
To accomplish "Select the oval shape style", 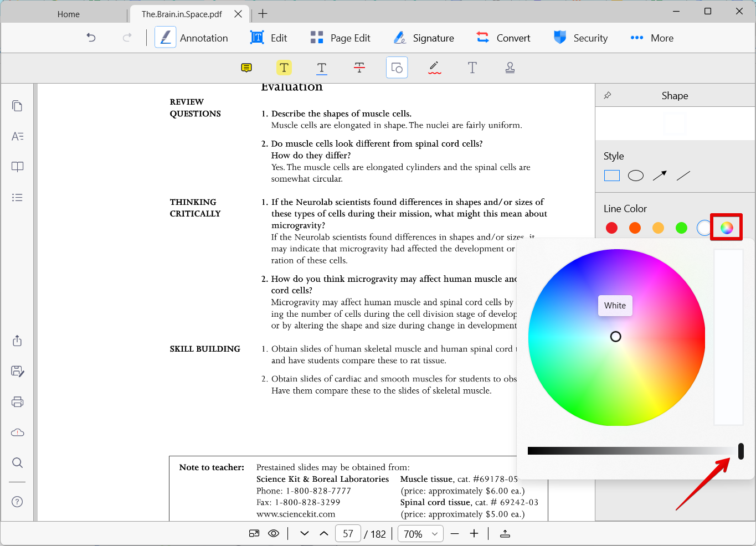I will pyautogui.click(x=636, y=176).
